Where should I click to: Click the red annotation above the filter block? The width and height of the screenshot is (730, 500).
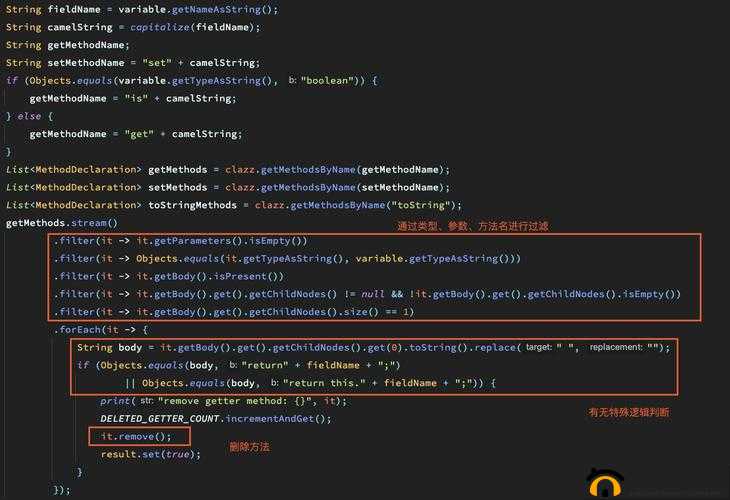[x=473, y=226]
